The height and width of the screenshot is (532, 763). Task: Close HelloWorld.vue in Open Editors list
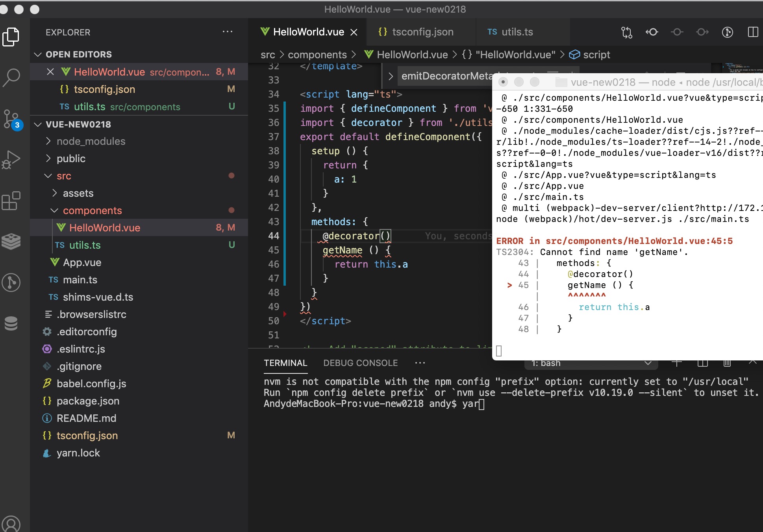pyautogui.click(x=50, y=72)
